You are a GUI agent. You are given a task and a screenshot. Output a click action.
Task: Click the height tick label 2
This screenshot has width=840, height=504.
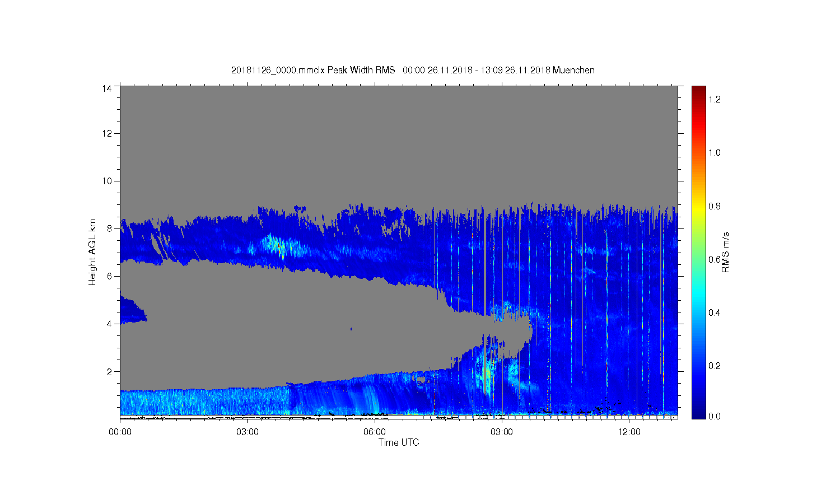(110, 371)
